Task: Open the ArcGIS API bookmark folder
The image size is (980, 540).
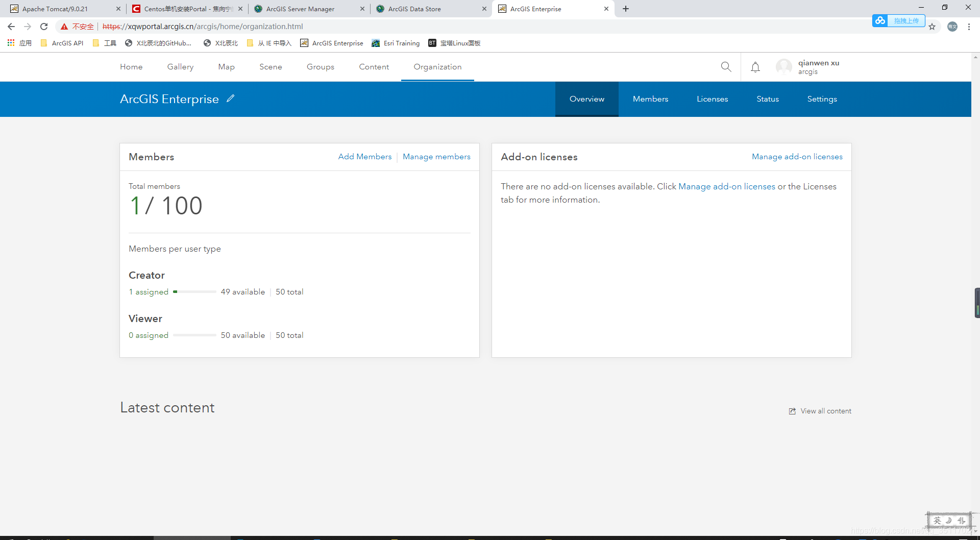Action: pos(62,43)
